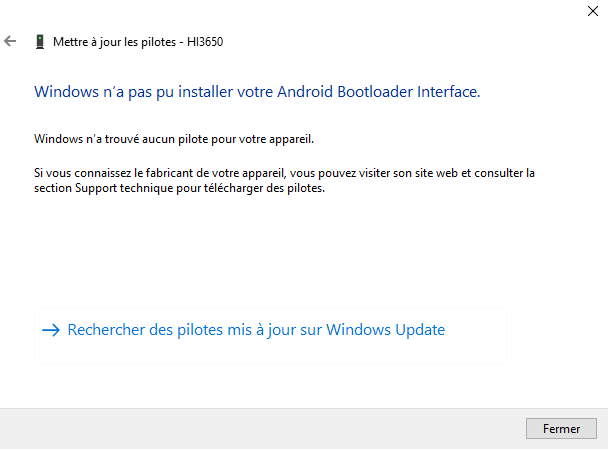The height and width of the screenshot is (450, 608).
Task: Click the paragraph starting Si vous connaissez
Action: (x=284, y=180)
